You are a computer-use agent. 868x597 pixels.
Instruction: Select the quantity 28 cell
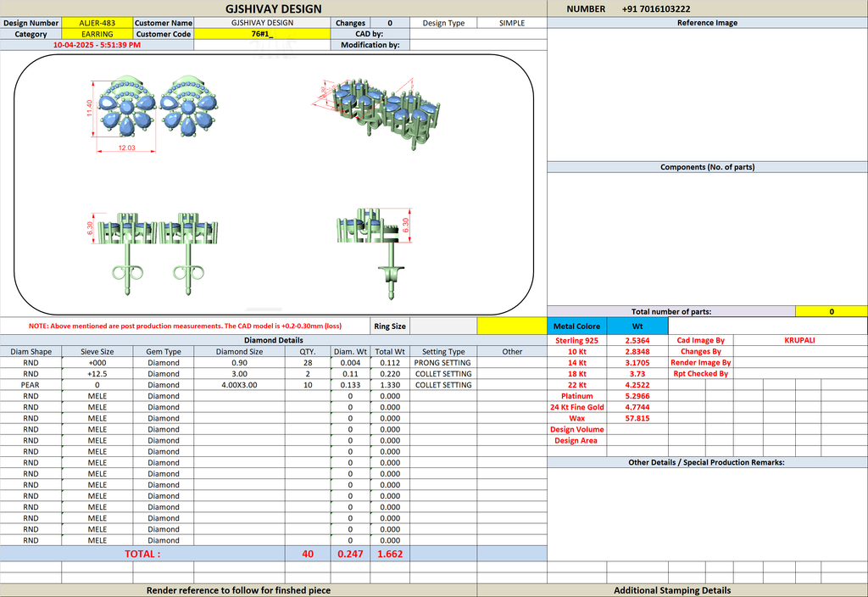[308, 363]
